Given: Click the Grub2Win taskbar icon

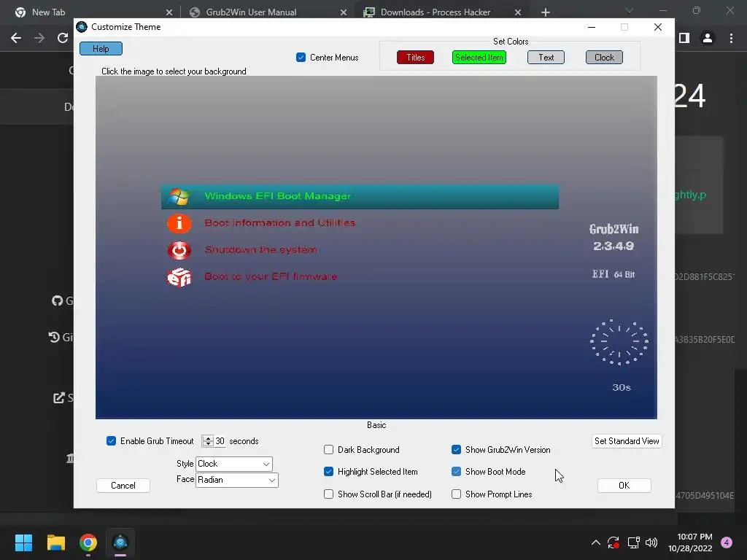Looking at the screenshot, I should click(120, 542).
